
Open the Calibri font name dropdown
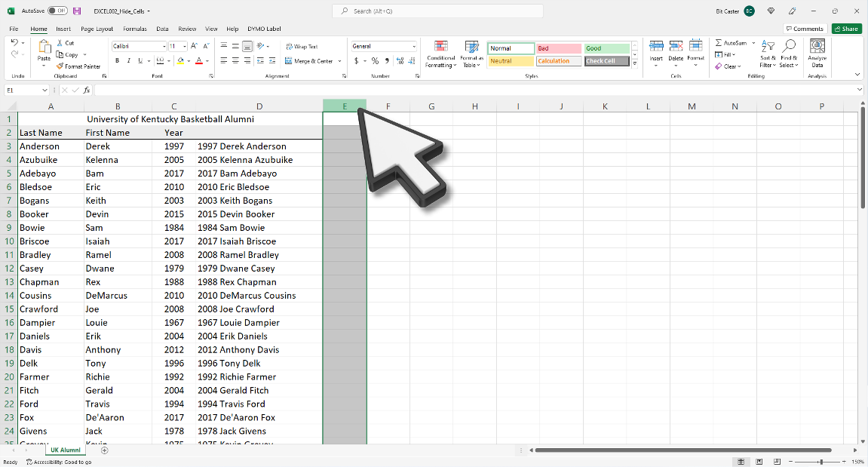[164, 47]
